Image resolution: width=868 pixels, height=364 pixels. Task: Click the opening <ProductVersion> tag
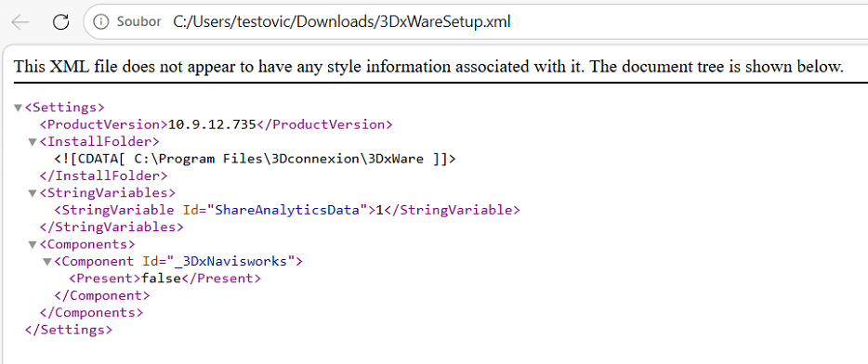(x=103, y=124)
